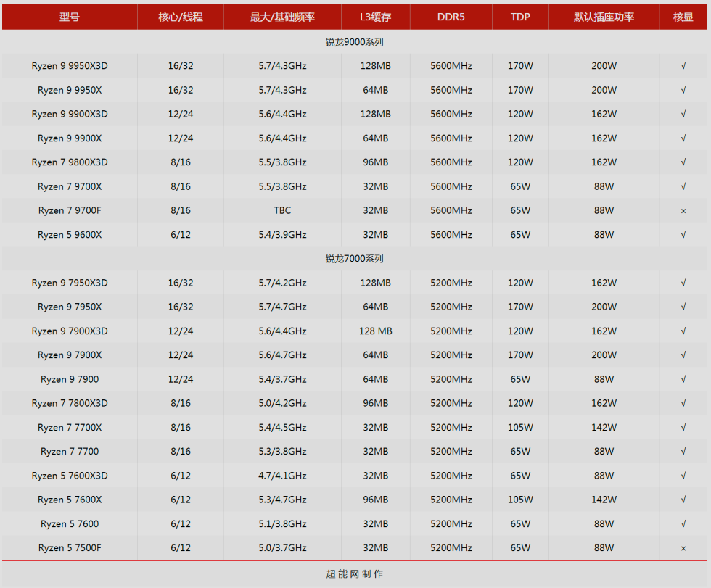
Task: Select the Ryzen 9 7950X model cell
Action: (x=70, y=307)
